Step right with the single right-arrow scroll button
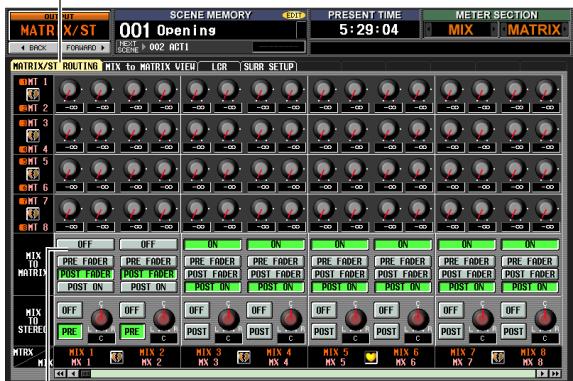The width and height of the screenshot is (573, 381). (542, 373)
